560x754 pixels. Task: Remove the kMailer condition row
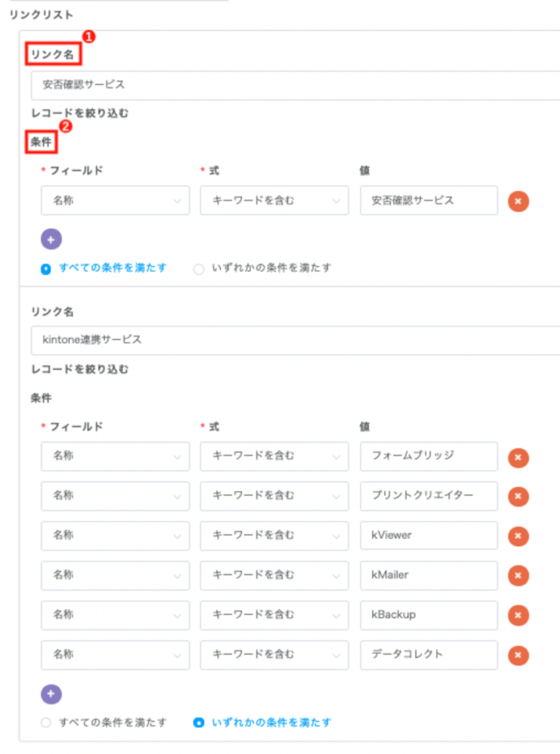click(x=518, y=575)
